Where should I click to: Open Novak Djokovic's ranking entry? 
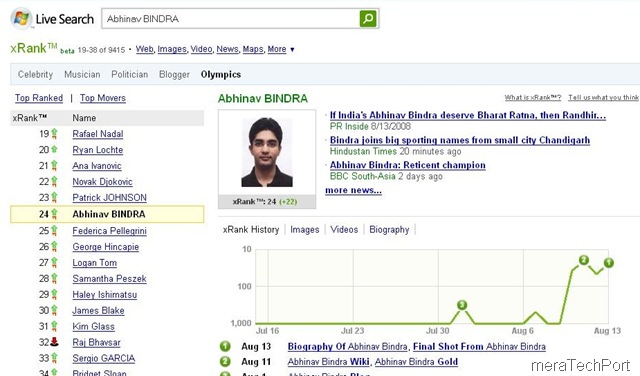[102, 182]
